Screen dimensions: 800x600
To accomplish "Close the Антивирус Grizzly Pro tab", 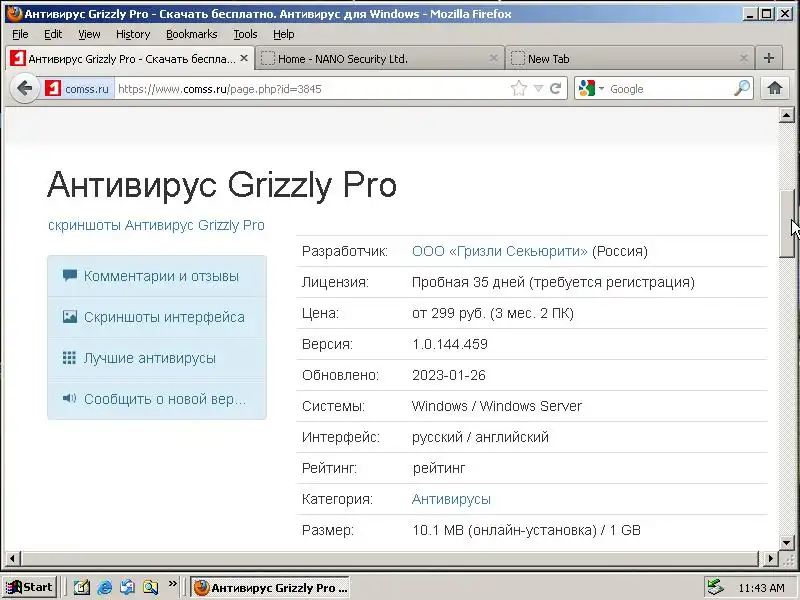I will pos(244,58).
